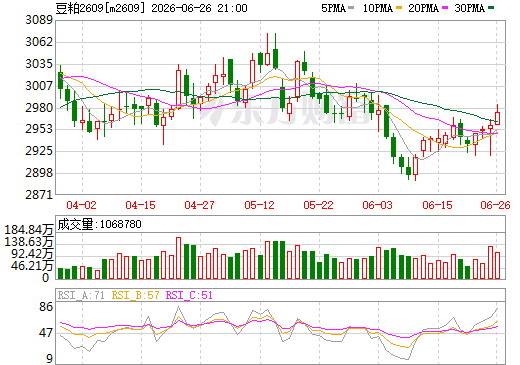Click the RSI_A:71 indicator label
Image resolution: width=520 pixels, height=365 pixels.
pos(81,295)
